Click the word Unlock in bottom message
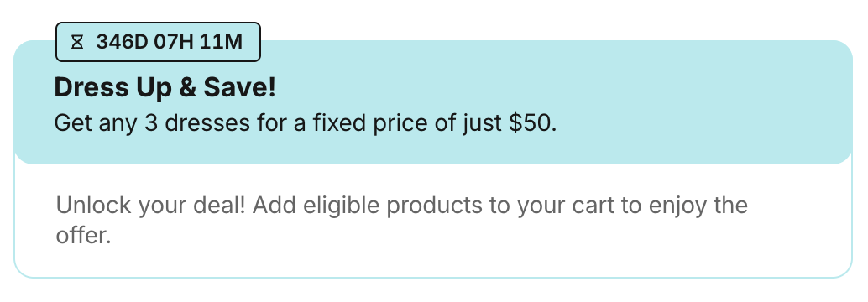 (93, 206)
